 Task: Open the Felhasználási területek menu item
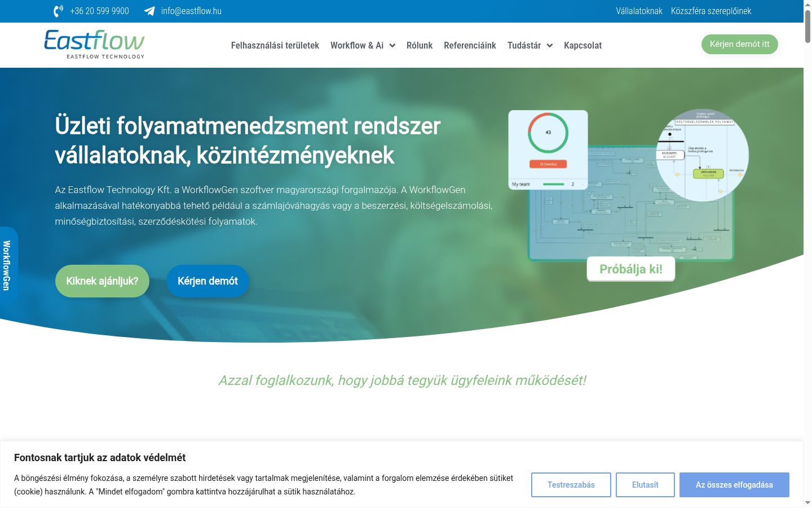(x=275, y=45)
